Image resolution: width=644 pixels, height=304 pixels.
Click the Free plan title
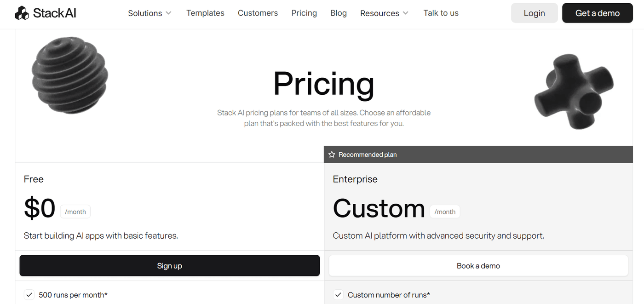[x=34, y=179]
